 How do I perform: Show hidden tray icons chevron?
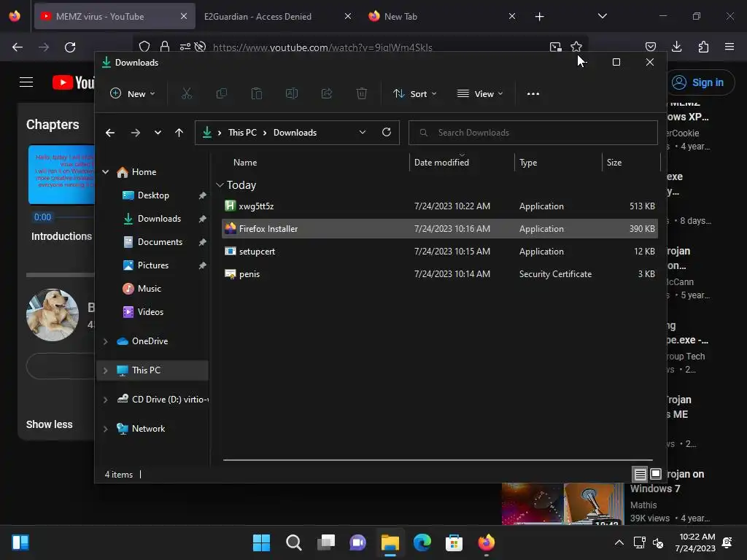pos(619,542)
